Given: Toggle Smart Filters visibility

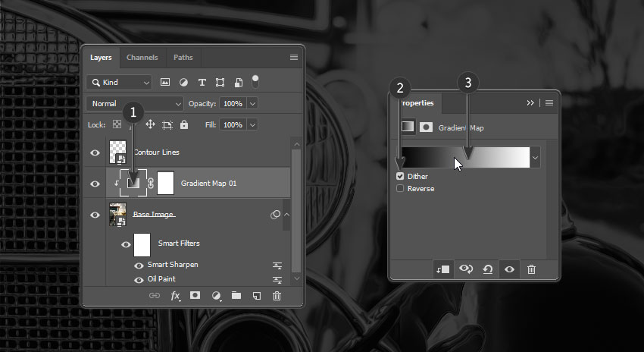Looking at the screenshot, I should click(126, 245).
